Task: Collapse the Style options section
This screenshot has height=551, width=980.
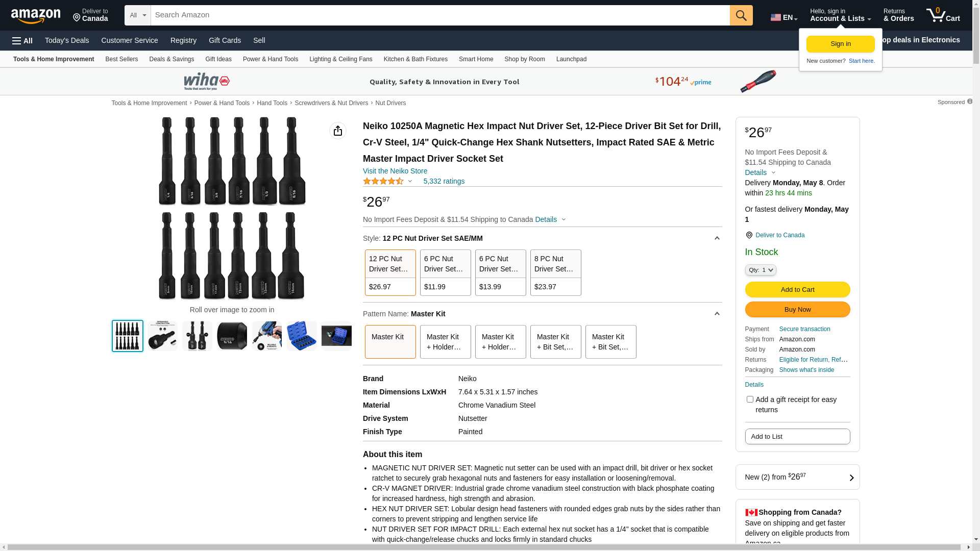Action: [x=717, y=238]
